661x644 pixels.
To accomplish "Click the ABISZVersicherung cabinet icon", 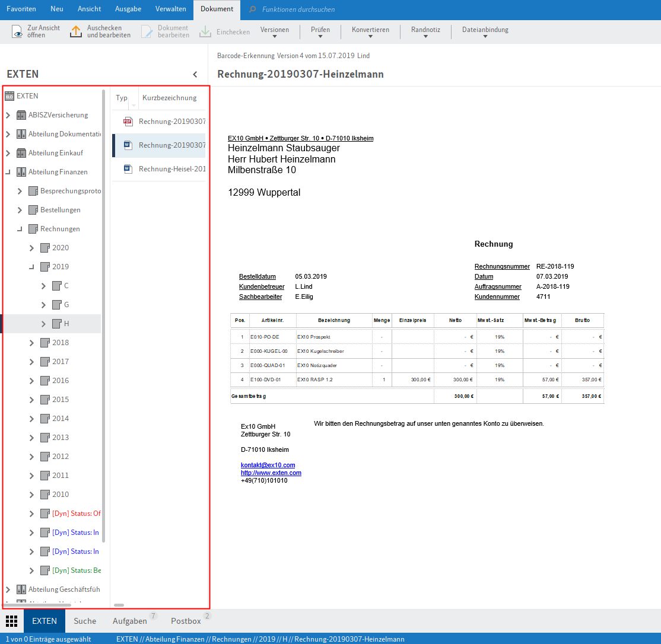I will (21, 115).
